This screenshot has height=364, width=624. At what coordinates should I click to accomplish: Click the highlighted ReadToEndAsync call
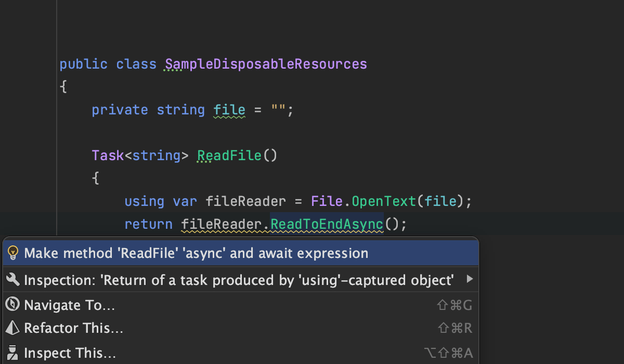pyautogui.click(x=327, y=224)
